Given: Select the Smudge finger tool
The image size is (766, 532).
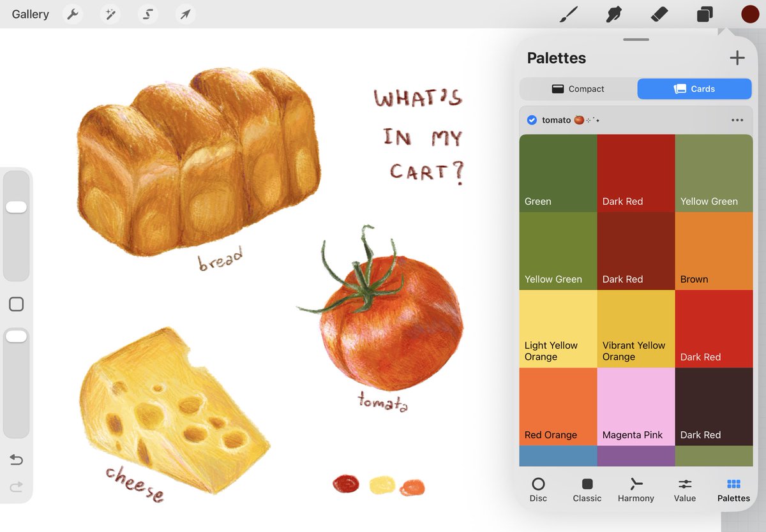Looking at the screenshot, I should click(x=613, y=14).
